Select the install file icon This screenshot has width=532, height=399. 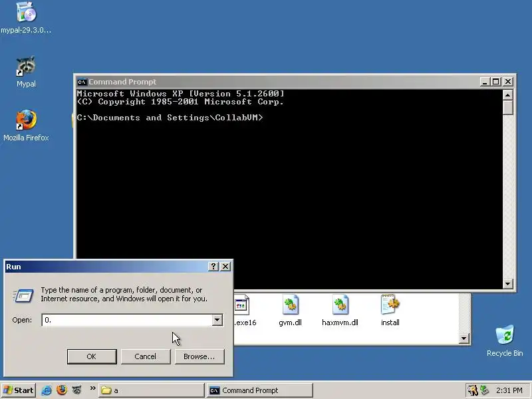[390, 305]
